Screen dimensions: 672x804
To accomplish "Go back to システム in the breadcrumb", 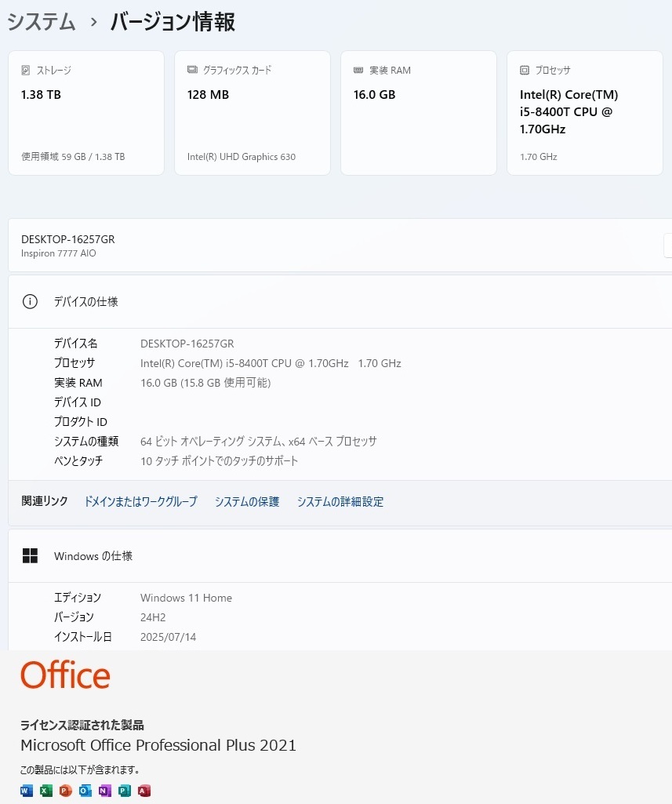I will point(41,22).
